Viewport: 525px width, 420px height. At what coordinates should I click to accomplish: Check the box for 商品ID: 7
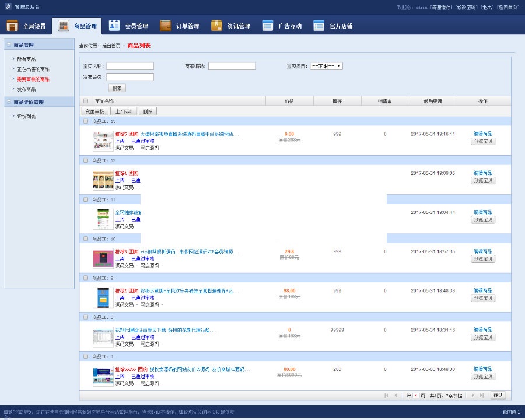coord(86,356)
